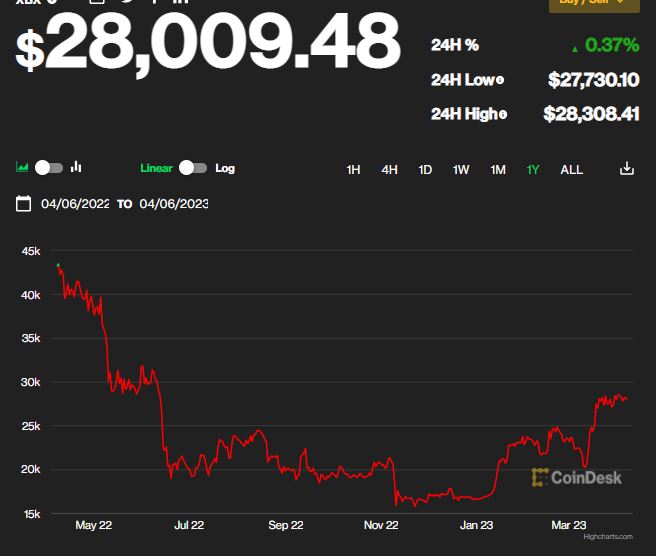
Task: Click the Mar 23 axis label
Action: point(569,525)
